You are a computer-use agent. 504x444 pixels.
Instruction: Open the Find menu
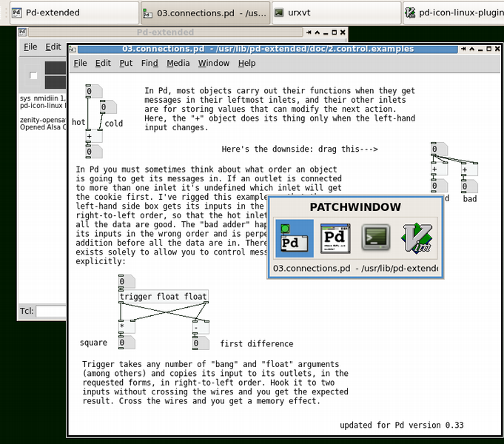pos(149,63)
